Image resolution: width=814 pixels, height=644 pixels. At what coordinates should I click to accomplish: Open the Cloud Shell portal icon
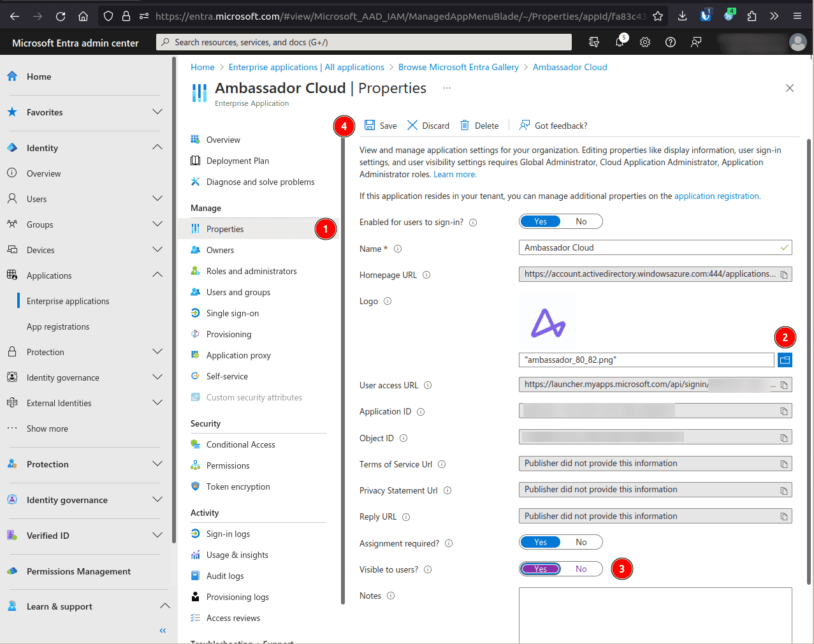(594, 42)
